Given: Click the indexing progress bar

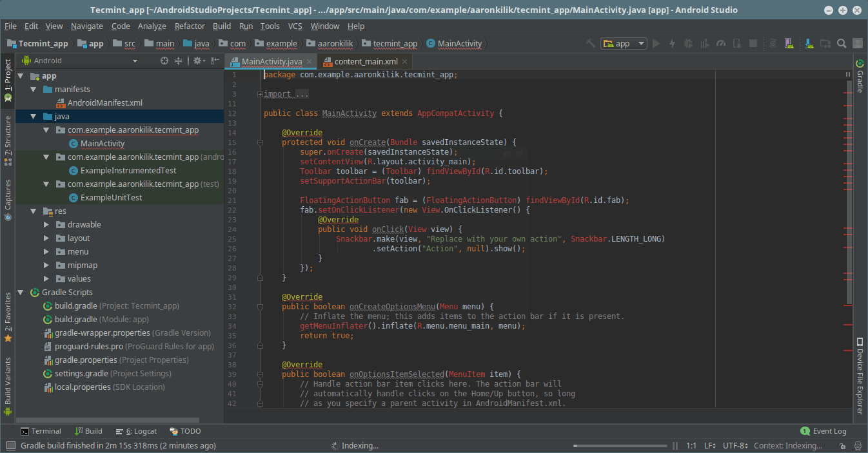Looking at the screenshot, I should [620, 446].
